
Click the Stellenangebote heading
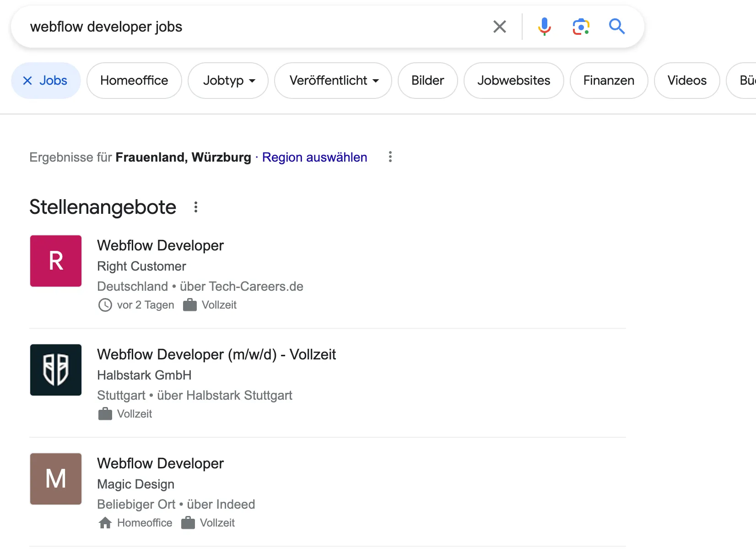(103, 207)
